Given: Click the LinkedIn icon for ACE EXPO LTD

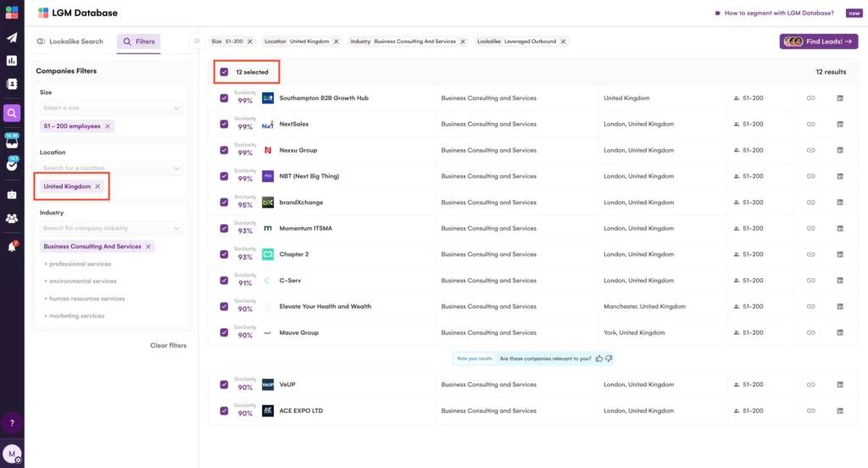Looking at the screenshot, I should (x=840, y=411).
